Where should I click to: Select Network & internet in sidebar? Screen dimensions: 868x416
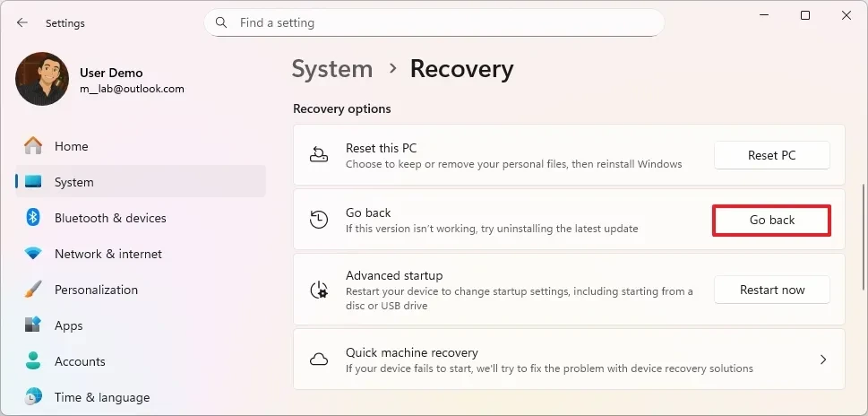[108, 254]
